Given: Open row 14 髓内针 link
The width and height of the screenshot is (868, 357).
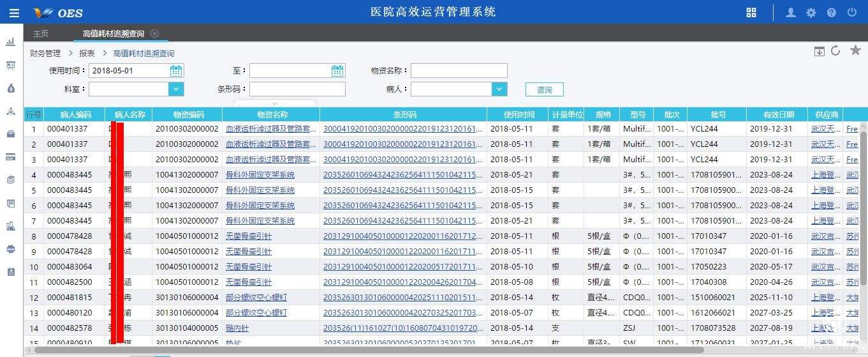Looking at the screenshot, I should coord(237,328).
